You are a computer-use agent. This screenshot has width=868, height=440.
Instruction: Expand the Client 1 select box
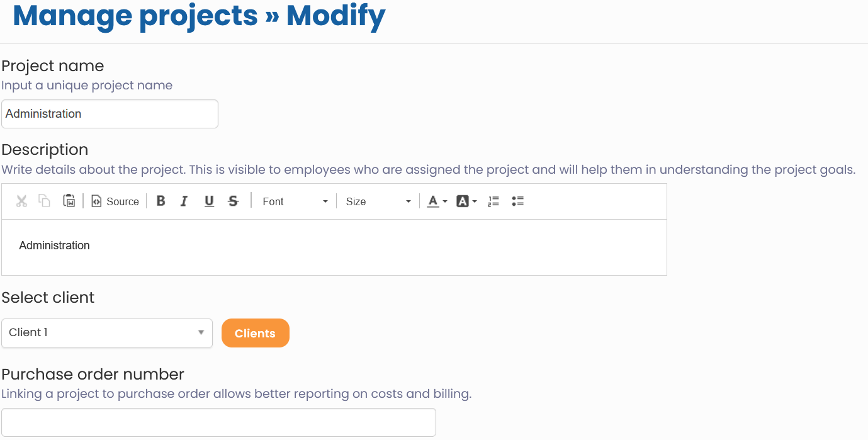pyautogui.click(x=107, y=333)
